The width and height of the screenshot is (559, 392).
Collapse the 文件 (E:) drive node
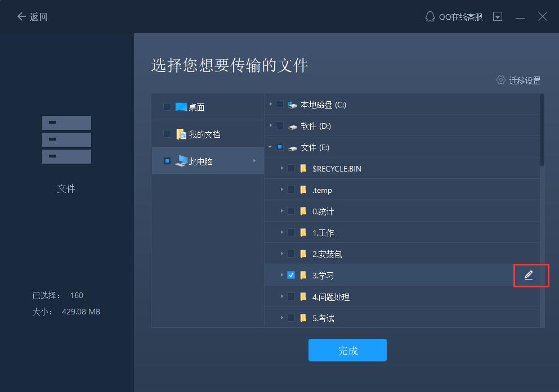(269, 147)
